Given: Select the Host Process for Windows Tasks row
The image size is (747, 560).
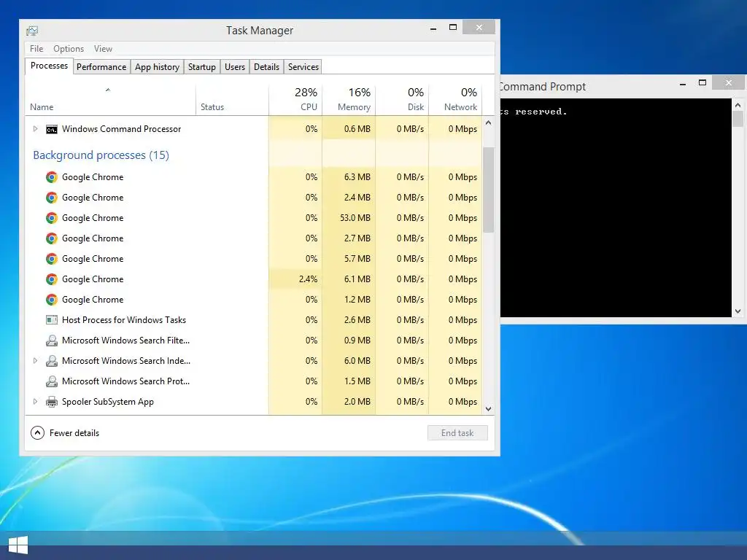Looking at the screenshot, I should point(253,320).
